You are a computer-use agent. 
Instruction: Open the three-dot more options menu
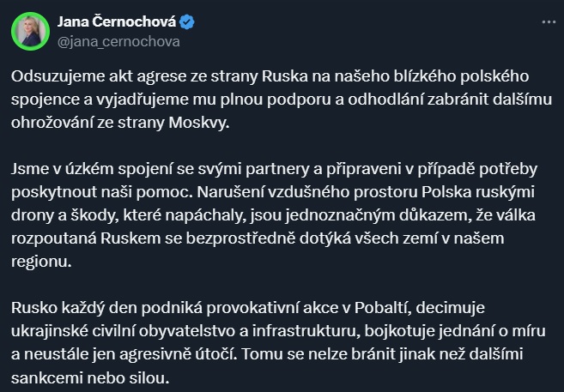549,22
